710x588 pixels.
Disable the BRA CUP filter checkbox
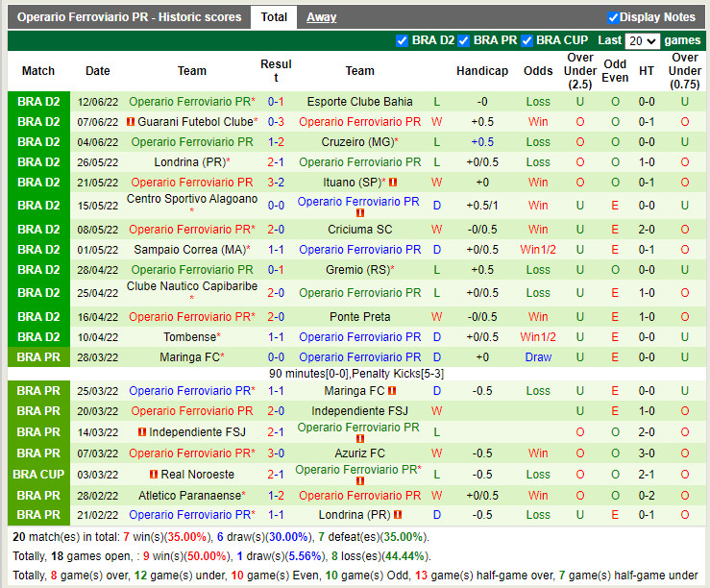526,40
